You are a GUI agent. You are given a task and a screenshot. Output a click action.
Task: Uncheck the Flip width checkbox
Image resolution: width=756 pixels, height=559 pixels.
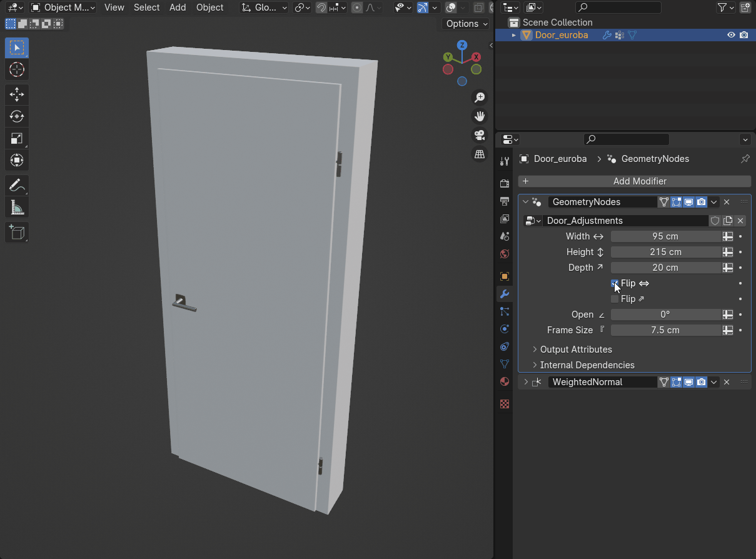[614, 283]
